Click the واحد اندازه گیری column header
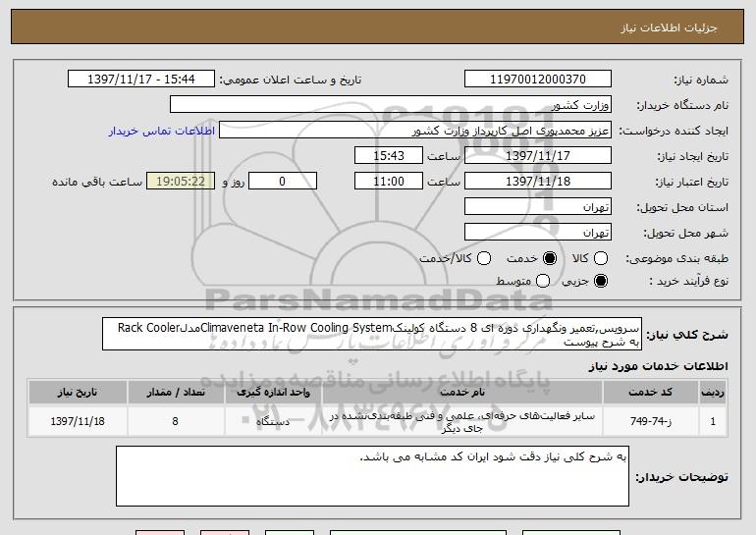Screen dimensions: 756x535 click(273, 393)
